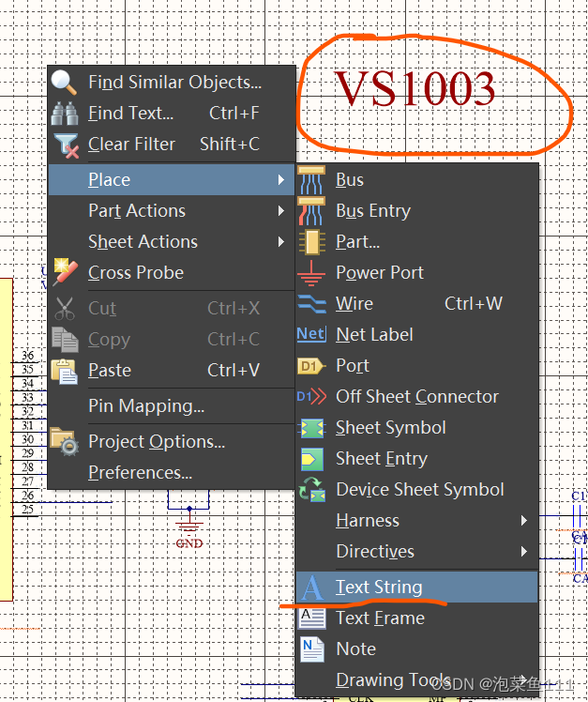Viewport: 588px width, 702px height.
Task: Click the Project Options folder-gear icon
Action: pos(65,441)
